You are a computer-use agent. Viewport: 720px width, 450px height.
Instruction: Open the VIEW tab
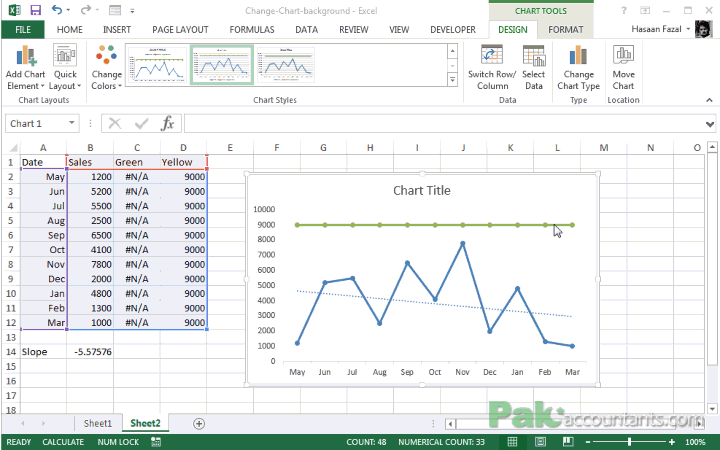[x=399, y=30]
